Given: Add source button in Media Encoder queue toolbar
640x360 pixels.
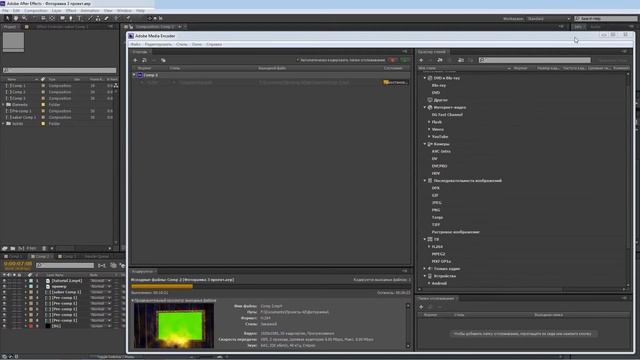Looking at the screenshot, I should coord(136,60).
